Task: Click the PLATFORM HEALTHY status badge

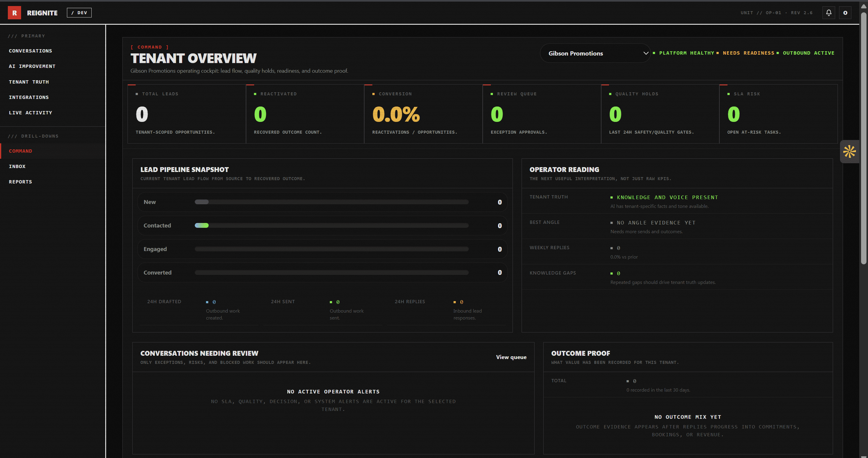Action: [x=683, y=53]
